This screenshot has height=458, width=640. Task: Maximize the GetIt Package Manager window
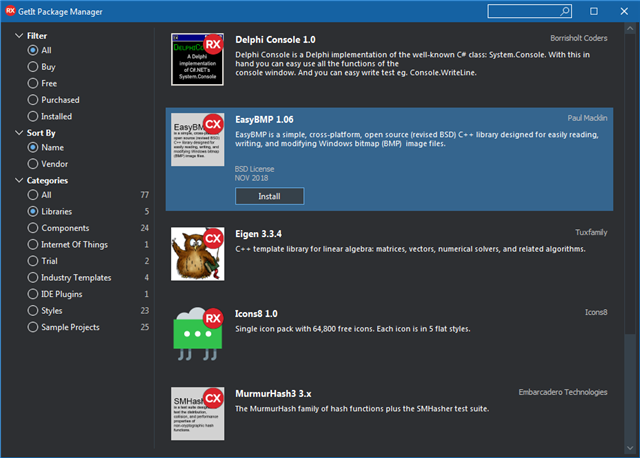pos(594,11)
